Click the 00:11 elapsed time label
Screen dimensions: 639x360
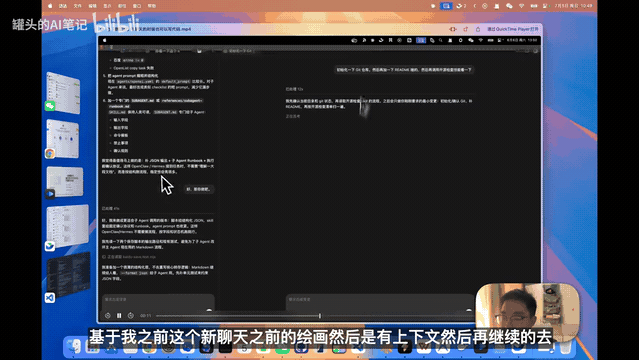pos(146,316)
